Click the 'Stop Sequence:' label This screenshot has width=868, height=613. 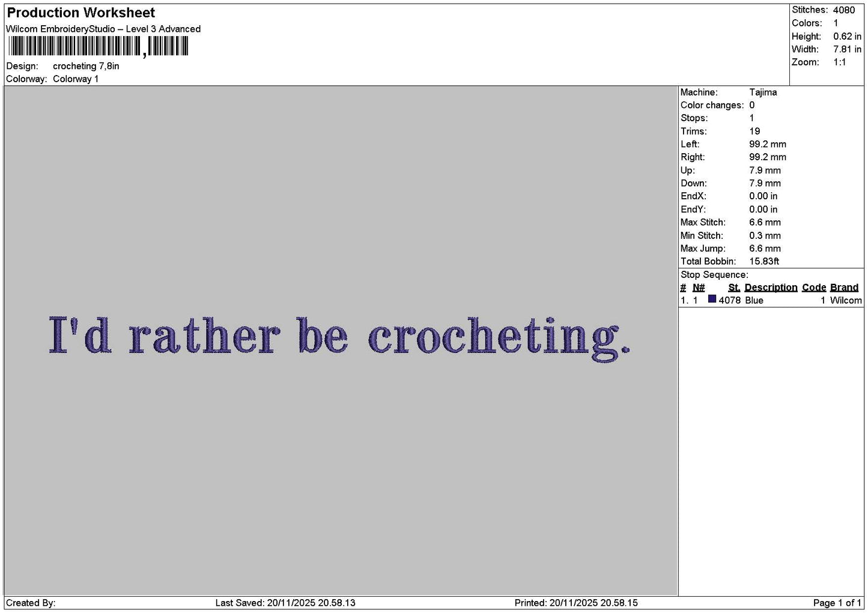tap(714, 275)
